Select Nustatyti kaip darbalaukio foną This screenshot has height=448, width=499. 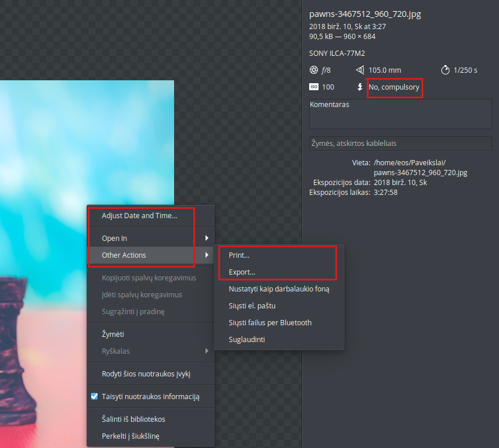point(279,289)
